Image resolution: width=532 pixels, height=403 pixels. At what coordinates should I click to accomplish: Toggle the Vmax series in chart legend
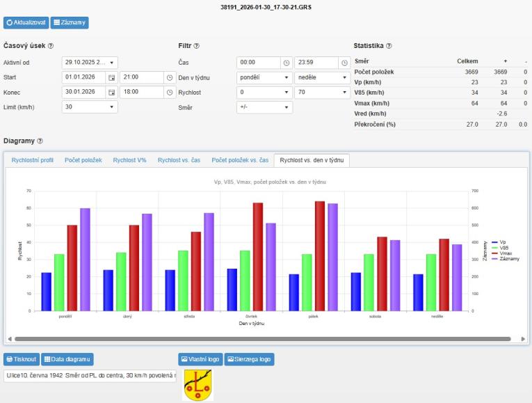[x=506, y=253]
